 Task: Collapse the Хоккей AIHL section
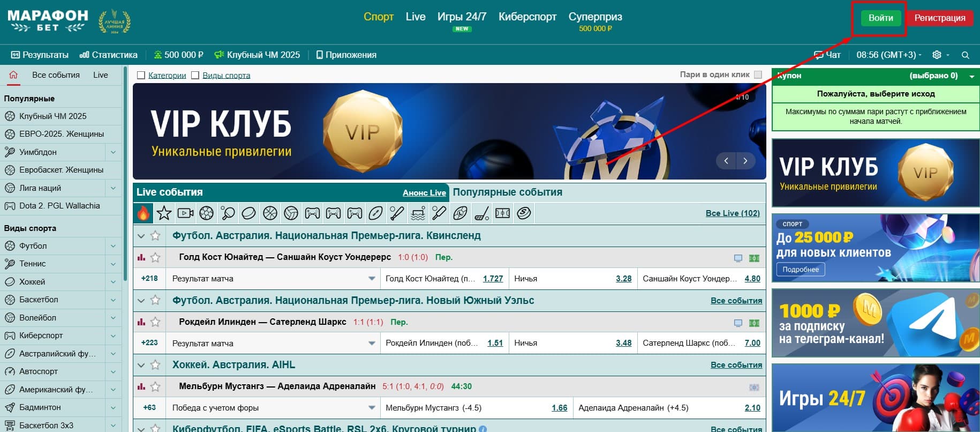point(141,365)
